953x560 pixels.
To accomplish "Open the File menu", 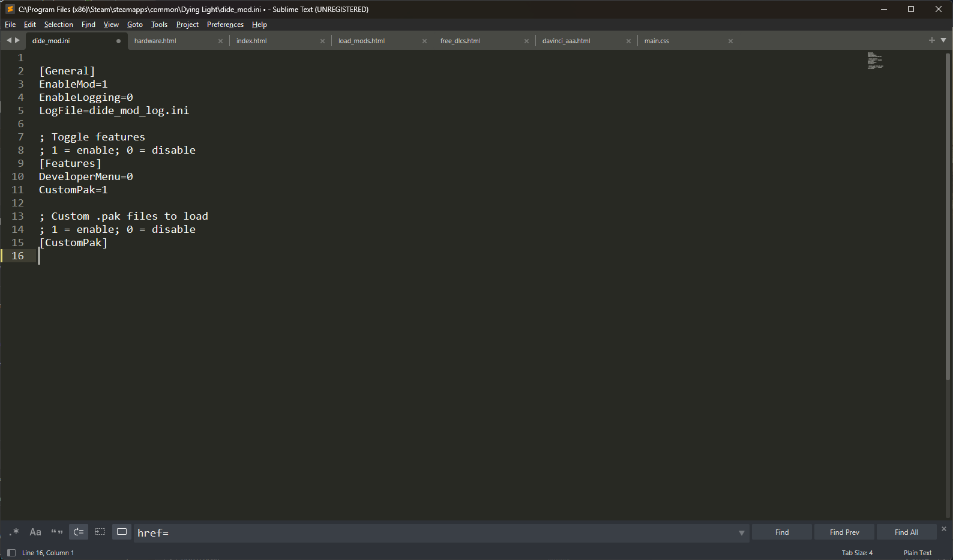I will (x=10, y=25).
